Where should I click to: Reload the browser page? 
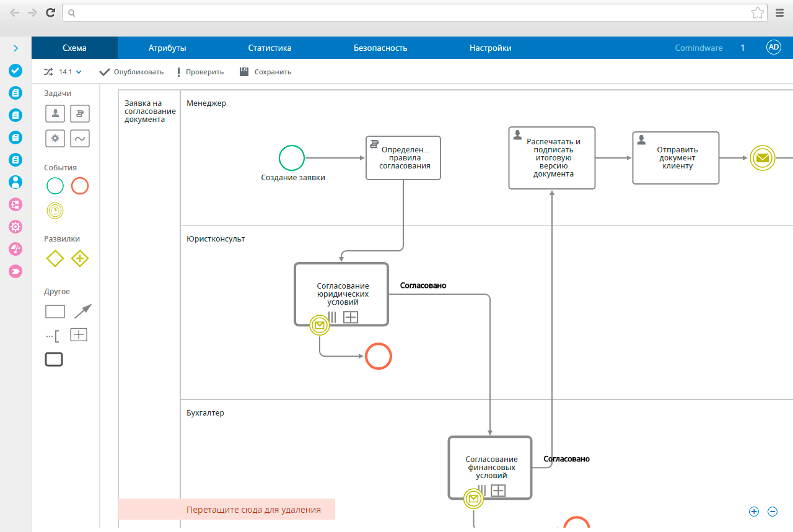pos(50,12)
